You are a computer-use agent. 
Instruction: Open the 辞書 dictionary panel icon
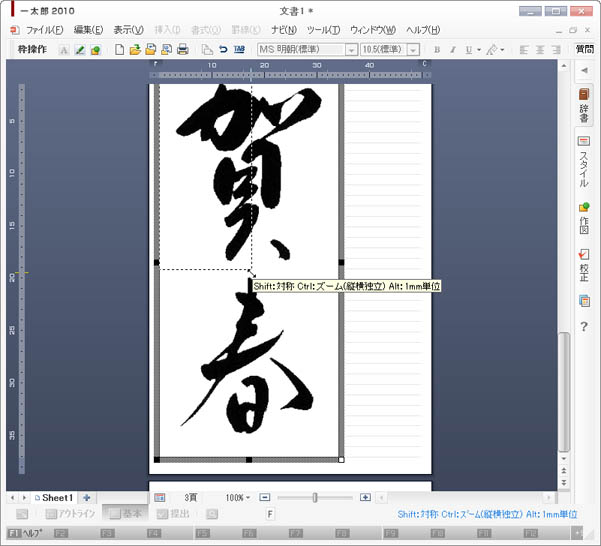tap(584, 105)
